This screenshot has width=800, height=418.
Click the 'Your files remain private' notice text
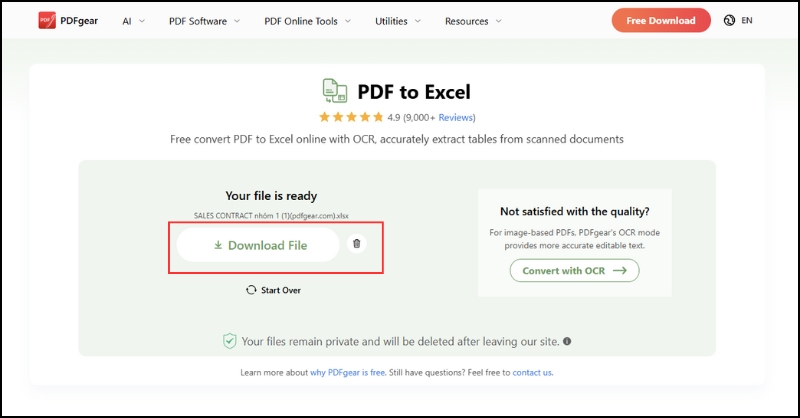pyautogui.click(x=401, y=341)
